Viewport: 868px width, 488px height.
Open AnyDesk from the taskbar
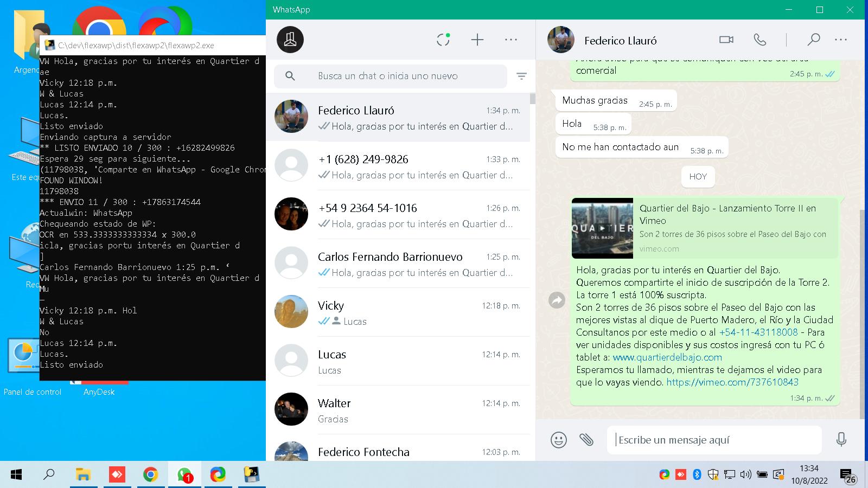pos(117,475)
